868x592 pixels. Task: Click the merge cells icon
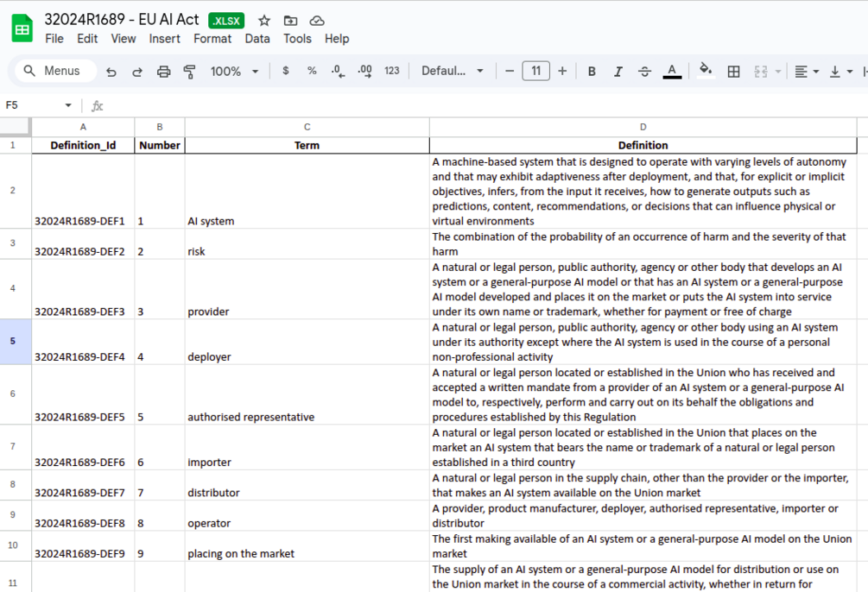click(761, 72)
